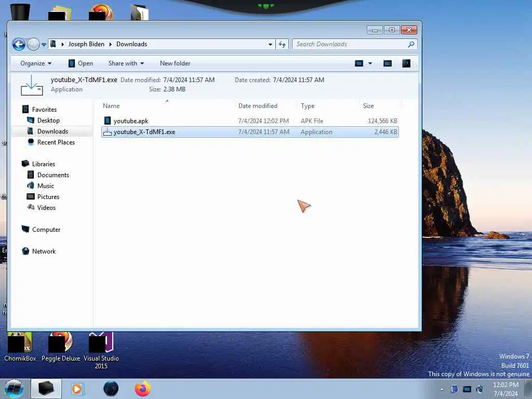Viewport: 532px width, 399px height.
Task: Show hidden system tray icons arrow
Action: tap(442, 390)
